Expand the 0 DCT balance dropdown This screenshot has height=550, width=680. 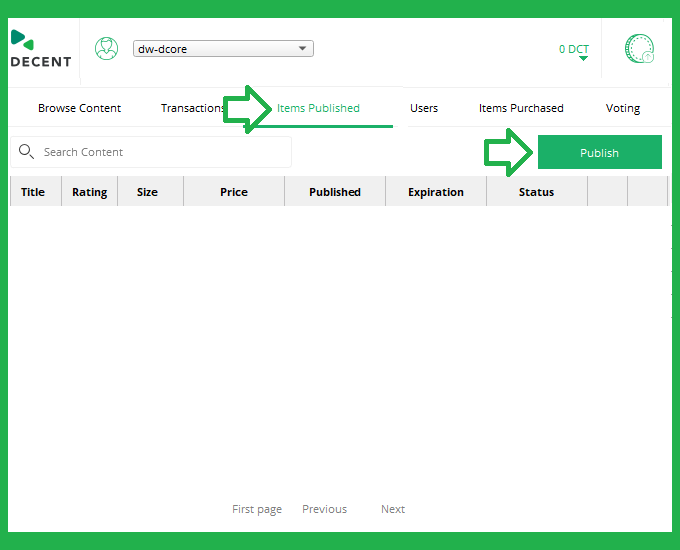574,52
